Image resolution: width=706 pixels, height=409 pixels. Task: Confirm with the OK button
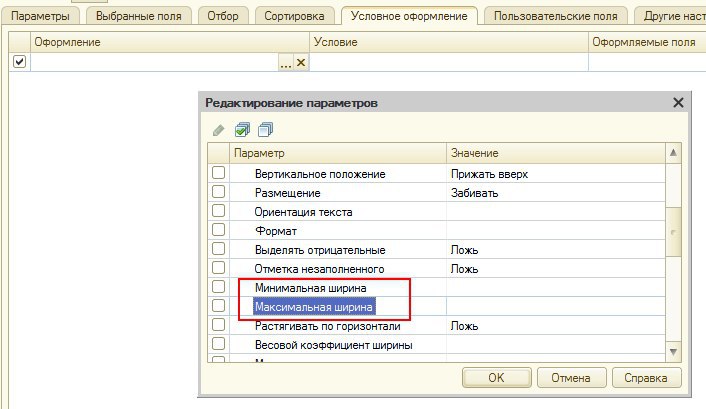point(497,377)
